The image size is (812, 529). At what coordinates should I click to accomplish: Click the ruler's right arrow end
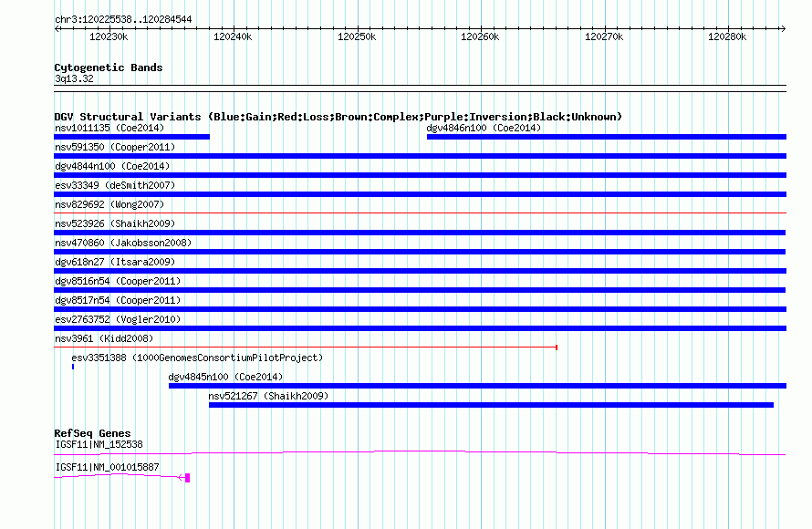tap(783, 28)
